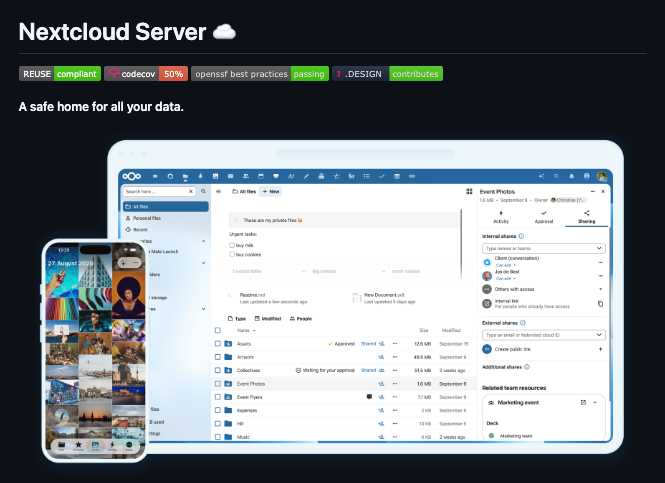This screenshot has height=483, width=665.
Task: Expand 'Others with access' arrow
Action: 600,289
